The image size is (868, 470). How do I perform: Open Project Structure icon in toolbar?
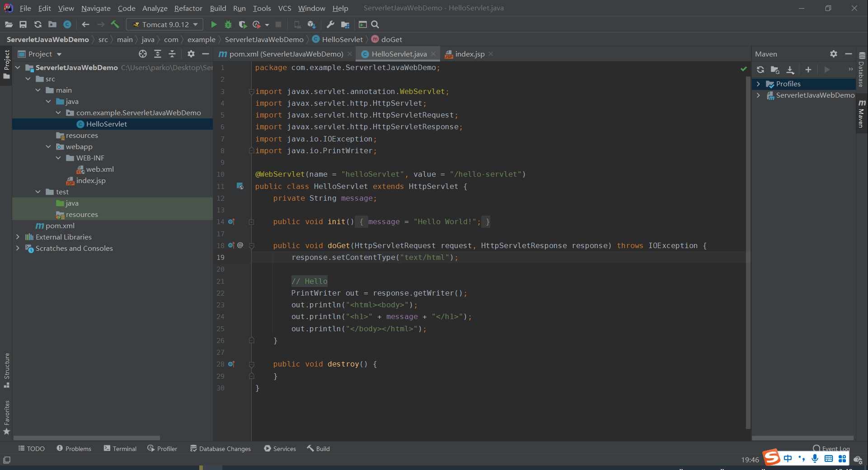(345, 24)
